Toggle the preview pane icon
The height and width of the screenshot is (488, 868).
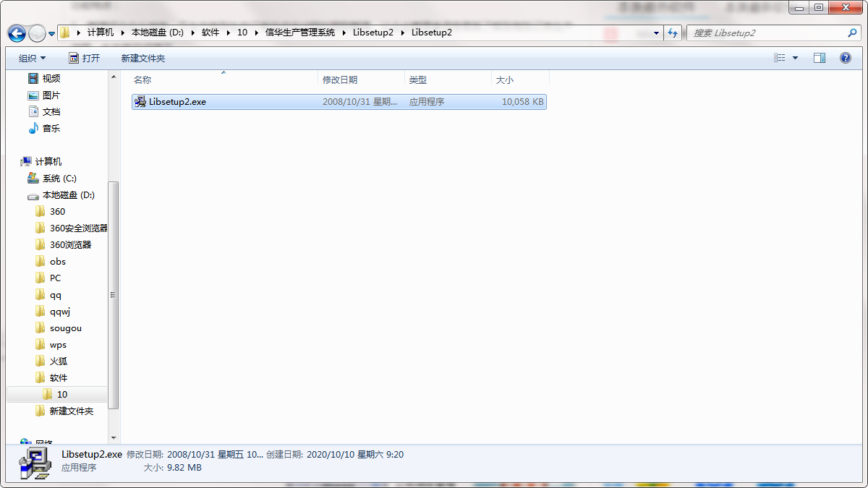[819, 58]
